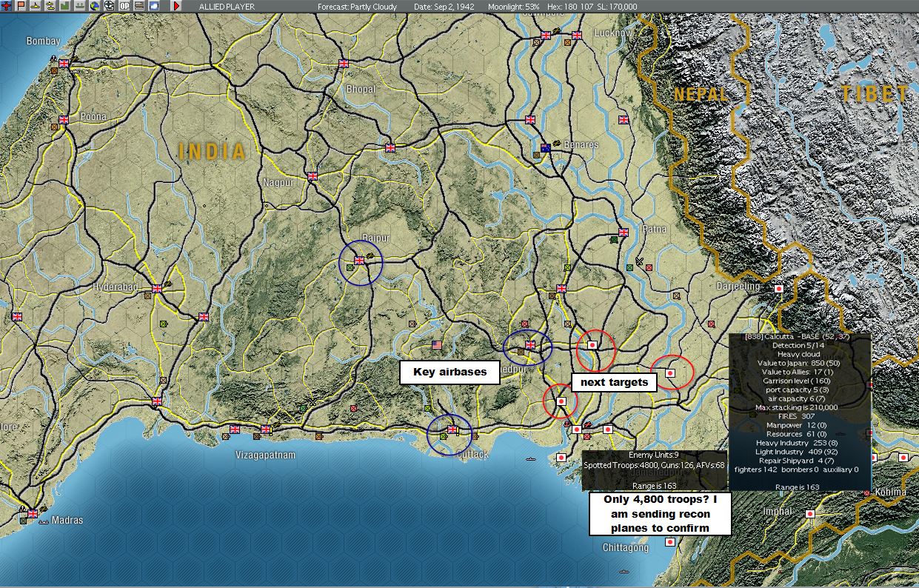Select the US flag unit marker
The height and width of the screenshot is (588, 919).
pyautogui.click(x=436, y=345)
